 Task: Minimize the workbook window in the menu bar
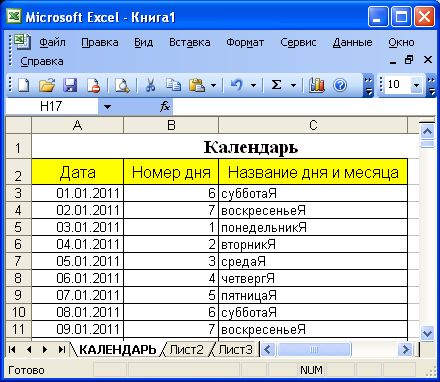tap(393, 61)
